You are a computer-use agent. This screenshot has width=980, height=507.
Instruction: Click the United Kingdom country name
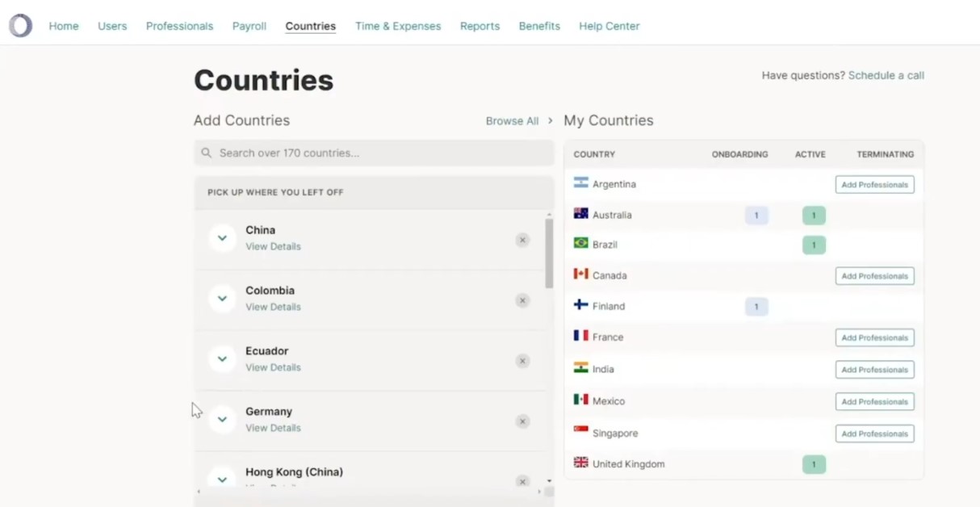click(x=629, y=464)
